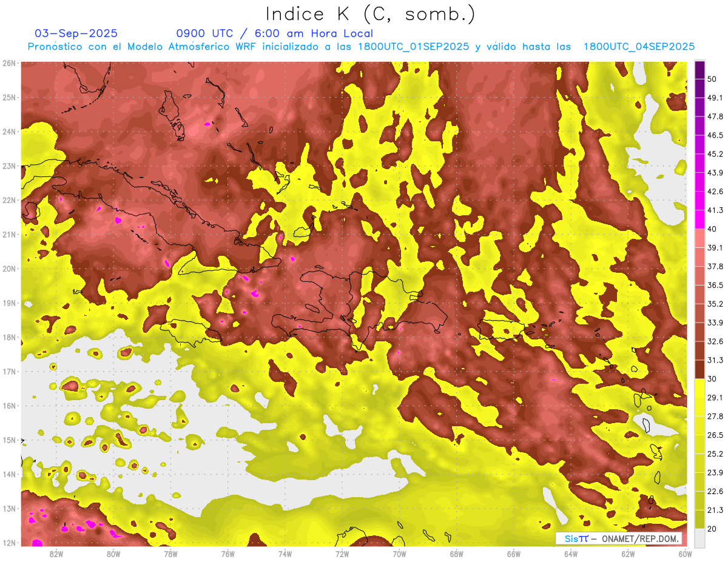Image resolution: width=728 pixels, height=562 pixels.
Task: Click the color scale value '37.8'
Action: point(715,266)
